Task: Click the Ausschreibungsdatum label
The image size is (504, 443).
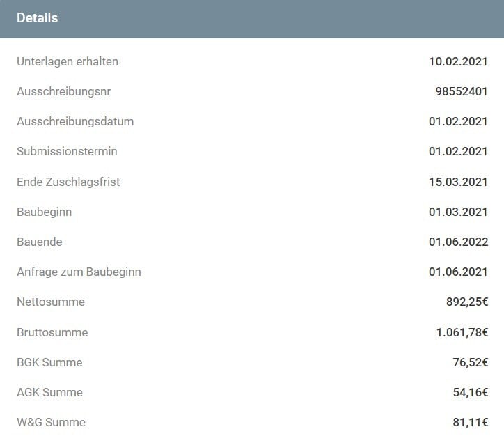Action: 75,121
